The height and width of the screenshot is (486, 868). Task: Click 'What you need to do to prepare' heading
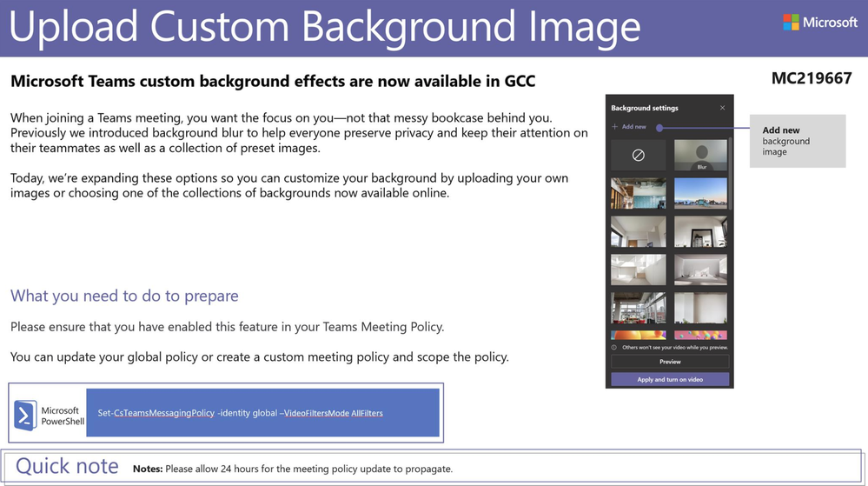click(x=124, y=296)
